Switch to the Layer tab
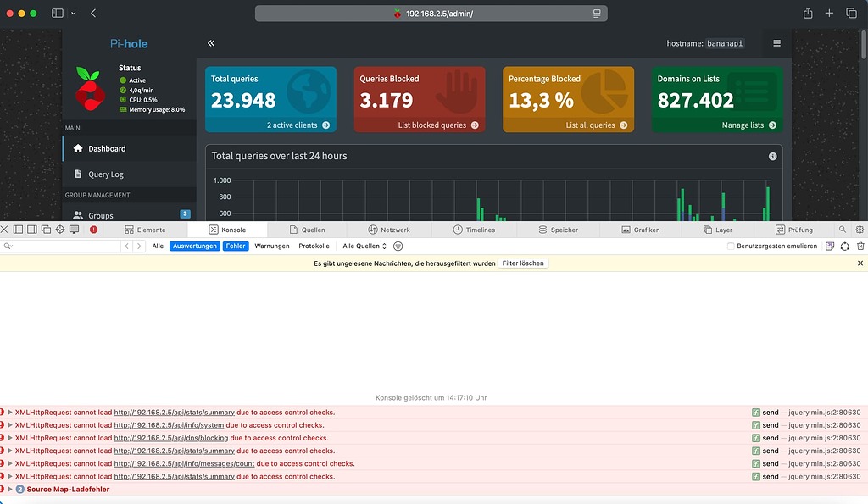Image resolution: width=868 pixels, height=504 pixels. tap(718, 230)
